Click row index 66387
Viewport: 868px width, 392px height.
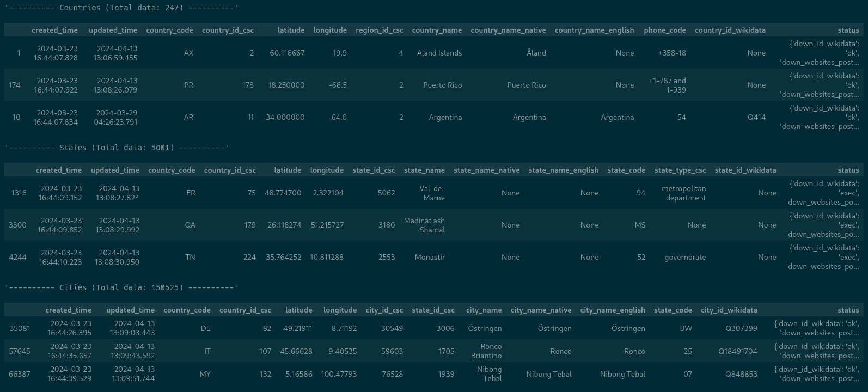pos(20,374)
